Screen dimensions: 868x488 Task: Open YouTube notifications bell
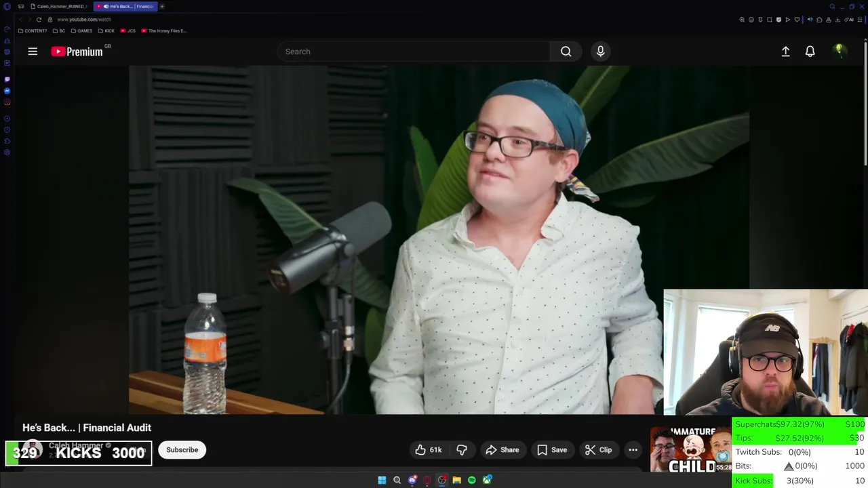810,52
